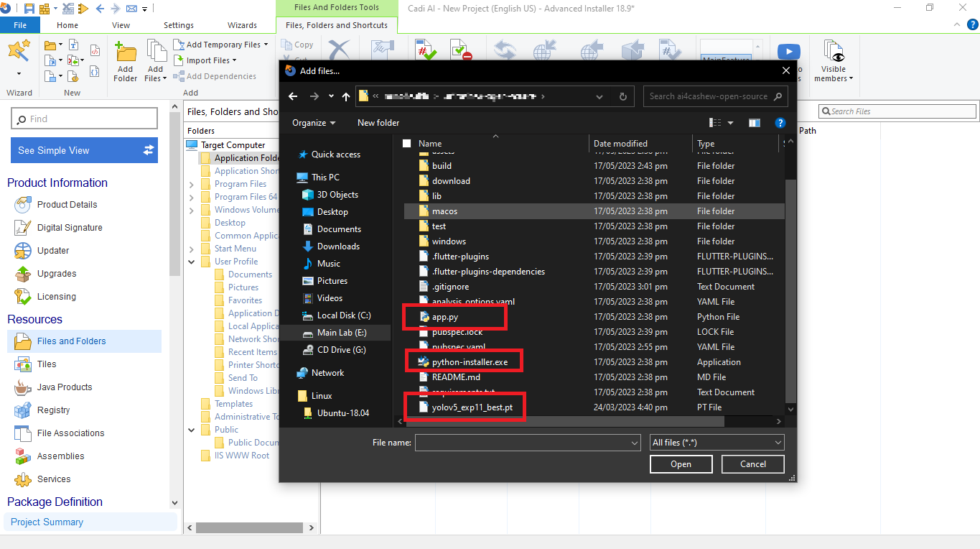
Task: Toggle the preview pane in dialog
Action: click(x=754, y=123)
